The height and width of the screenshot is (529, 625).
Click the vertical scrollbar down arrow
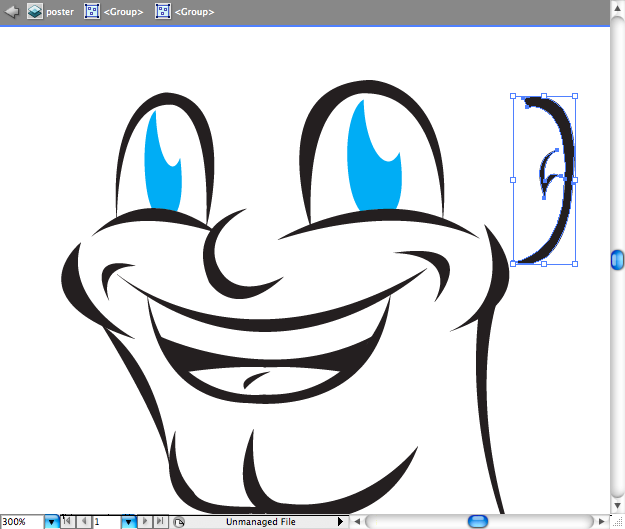[x=617, y=505]
